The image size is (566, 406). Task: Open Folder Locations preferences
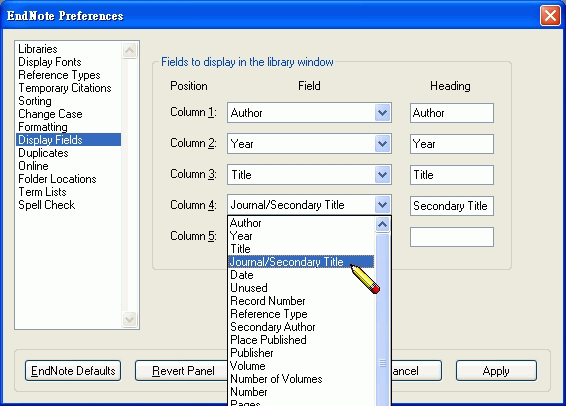[x=68, y=179]
